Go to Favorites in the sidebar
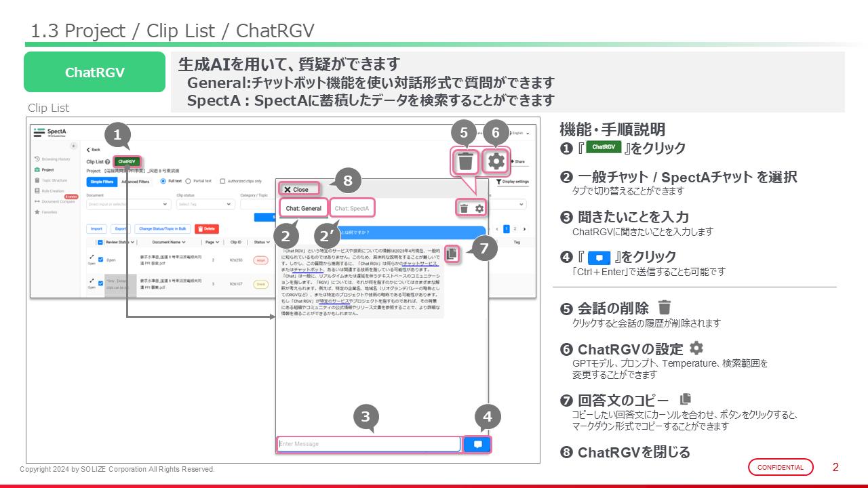 point(51,212)
